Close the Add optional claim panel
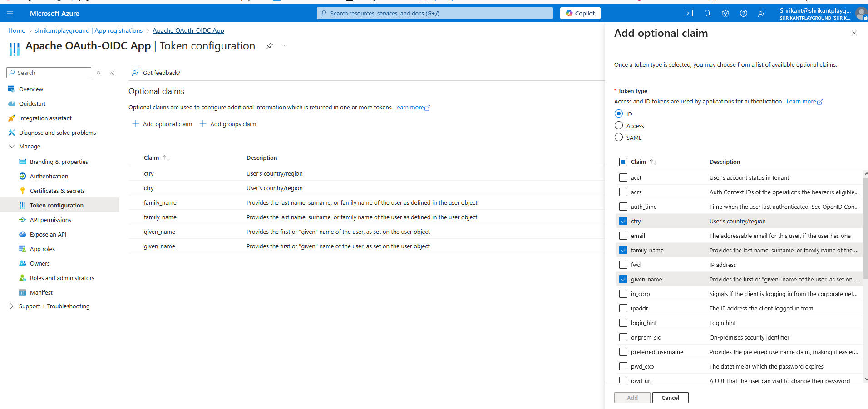868x409 pixels. pos(854,33)
